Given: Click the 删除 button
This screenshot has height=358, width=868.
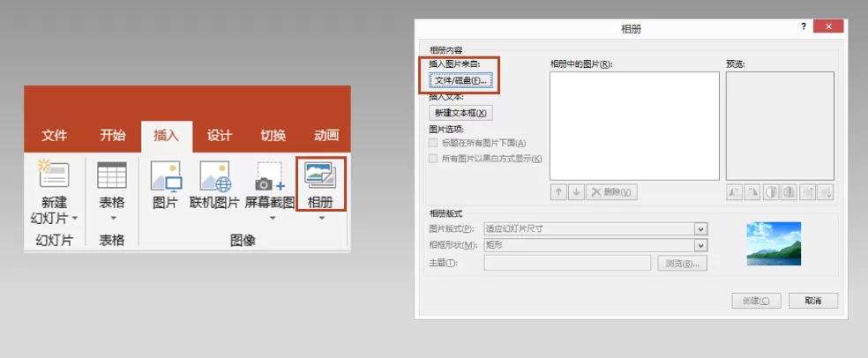Looking at the screenshot, I should click(611, 192).
